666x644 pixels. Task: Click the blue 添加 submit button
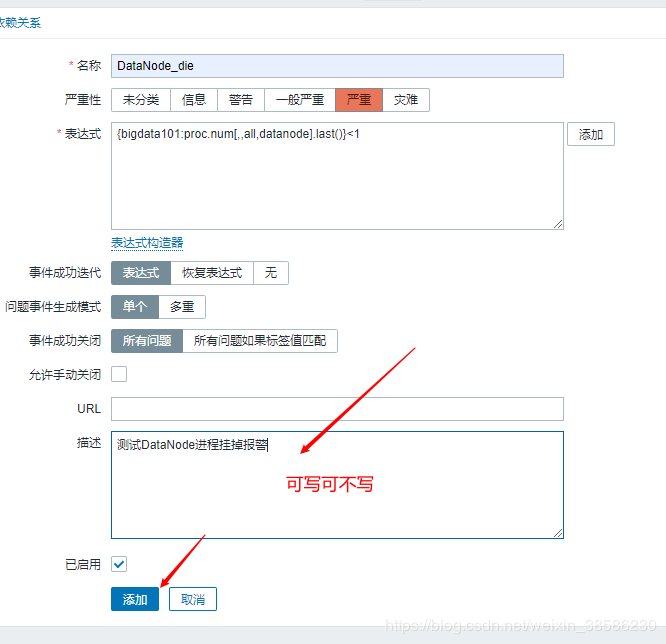click(135, 599)
